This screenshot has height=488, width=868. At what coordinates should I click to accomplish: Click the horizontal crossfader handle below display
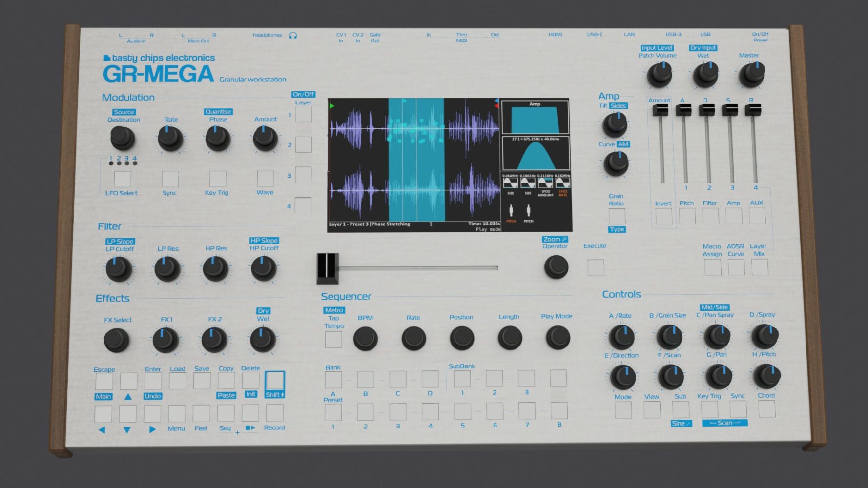(327, 268)
